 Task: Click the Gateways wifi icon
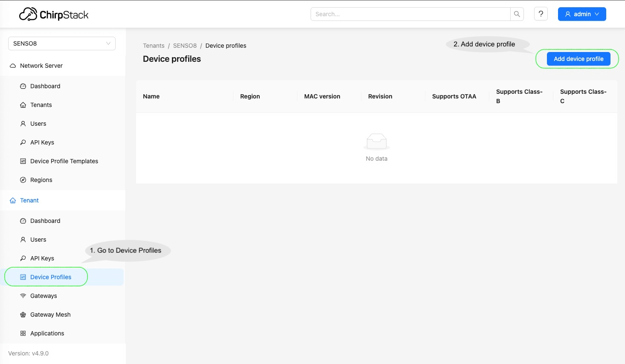23,296
